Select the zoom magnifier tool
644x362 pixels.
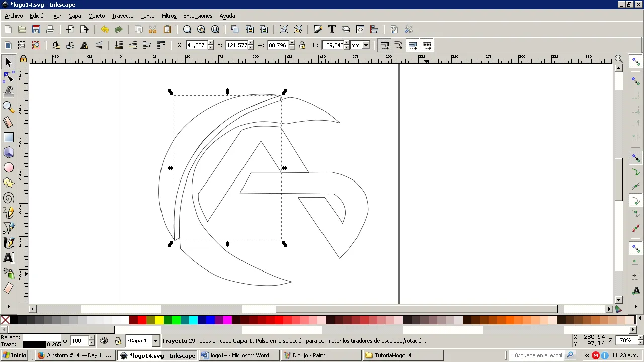pos(9,107)
